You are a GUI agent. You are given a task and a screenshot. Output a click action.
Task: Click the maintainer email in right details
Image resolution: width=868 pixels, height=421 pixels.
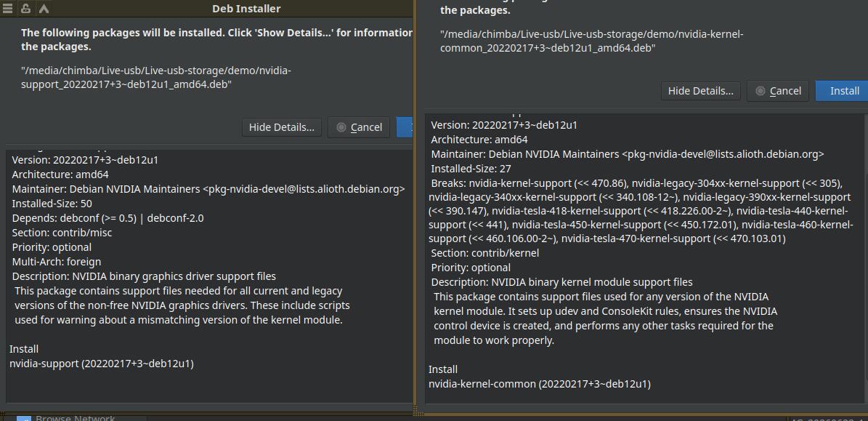(723, 154)
